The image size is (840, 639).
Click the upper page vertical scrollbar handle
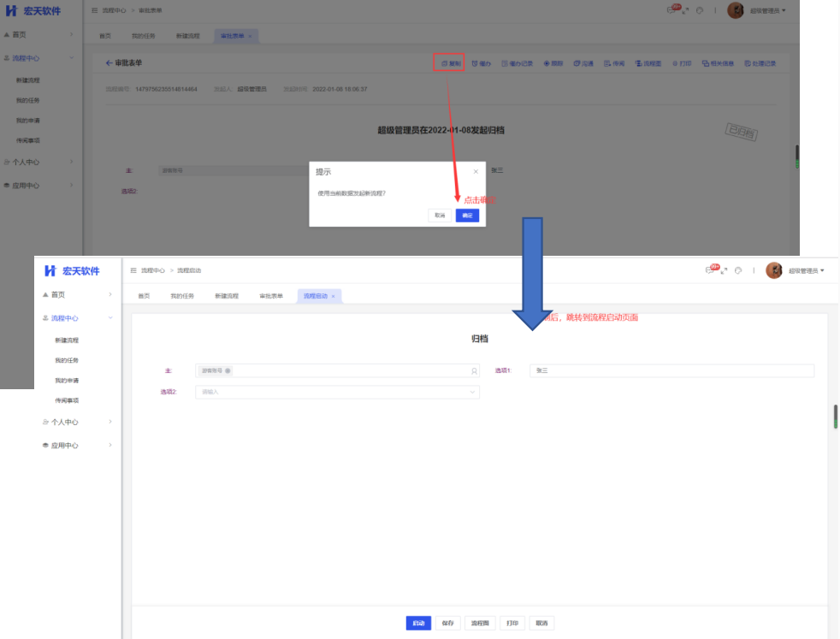796,157
